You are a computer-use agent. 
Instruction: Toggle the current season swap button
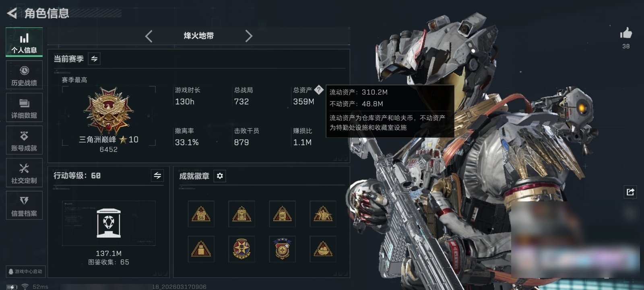pos(94,59)
